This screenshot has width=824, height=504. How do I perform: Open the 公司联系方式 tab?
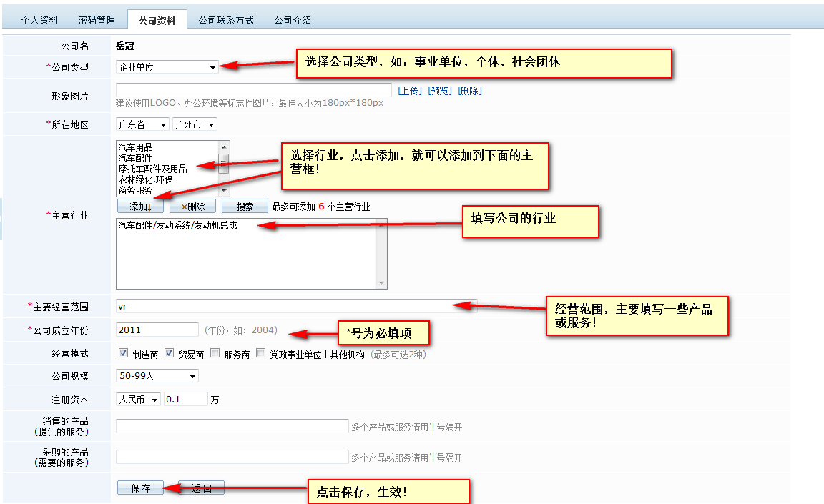click(226, 20)
